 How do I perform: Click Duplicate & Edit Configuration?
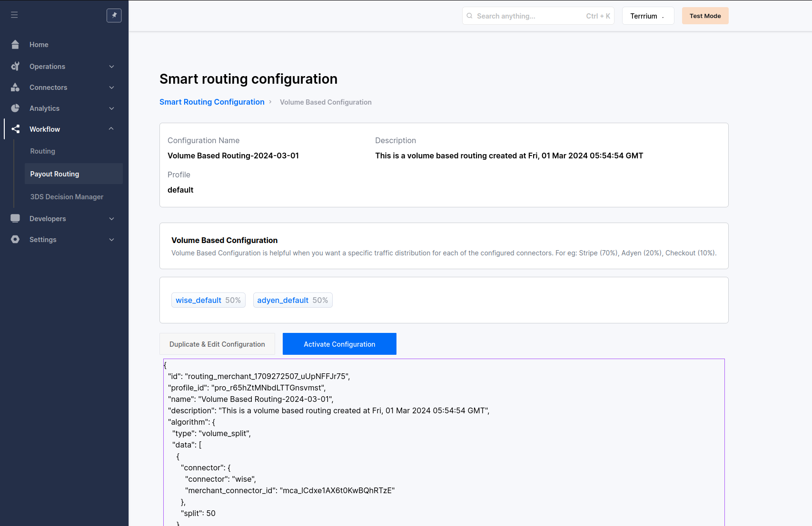217,344
